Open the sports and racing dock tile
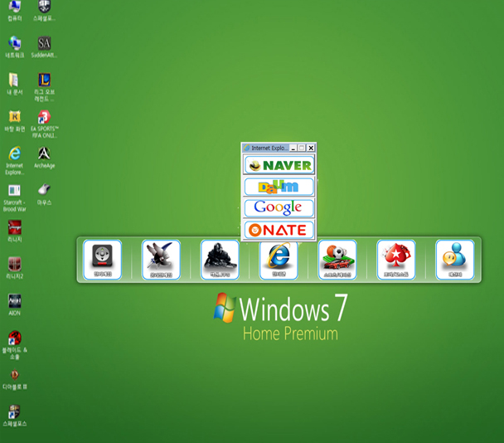The width and height of the screenshot is (504, 443). (337, 260)
